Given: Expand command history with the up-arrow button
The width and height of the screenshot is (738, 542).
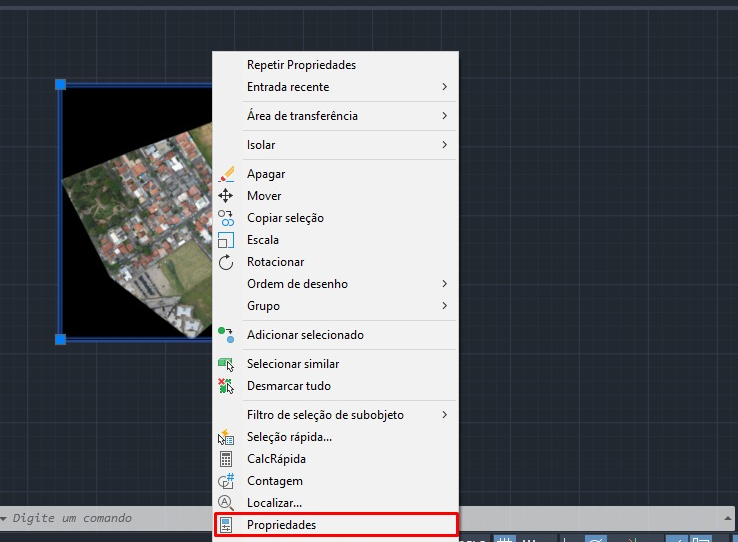Looking at the screenshot, I should 728,518.
